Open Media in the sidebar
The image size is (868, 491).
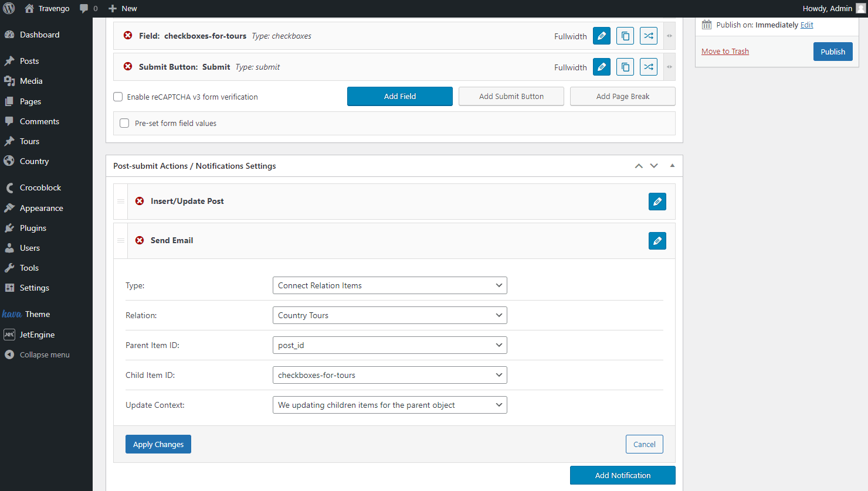click(x=46, y=81)
